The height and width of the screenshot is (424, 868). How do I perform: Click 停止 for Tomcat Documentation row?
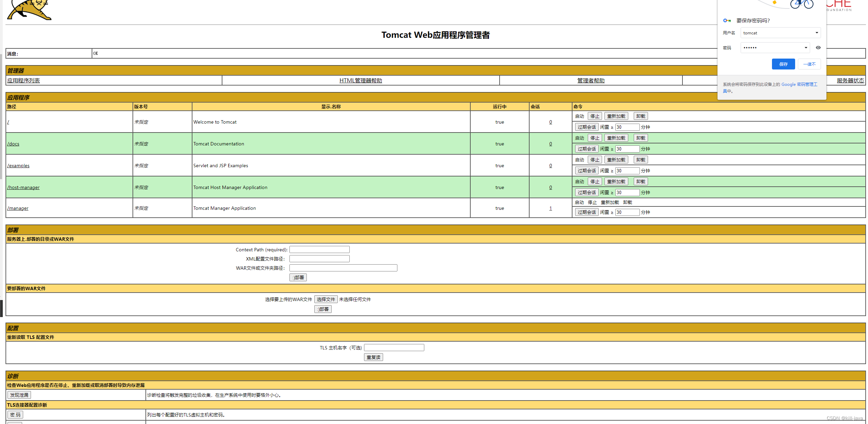click(595, 138)
